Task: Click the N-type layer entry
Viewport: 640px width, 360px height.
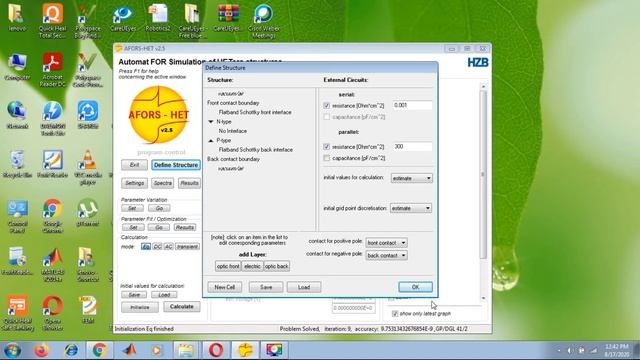Action: click(x=224, y=122)
